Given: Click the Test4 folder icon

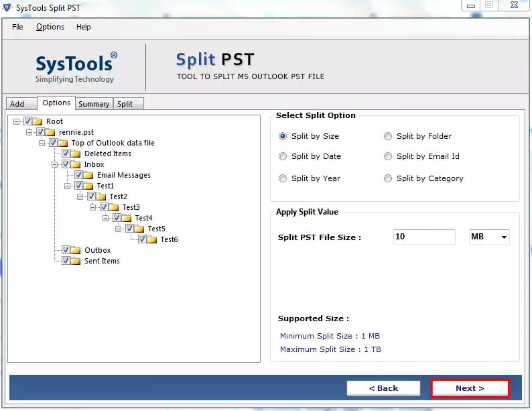Looking at the screenshot, I should (127, 218).
